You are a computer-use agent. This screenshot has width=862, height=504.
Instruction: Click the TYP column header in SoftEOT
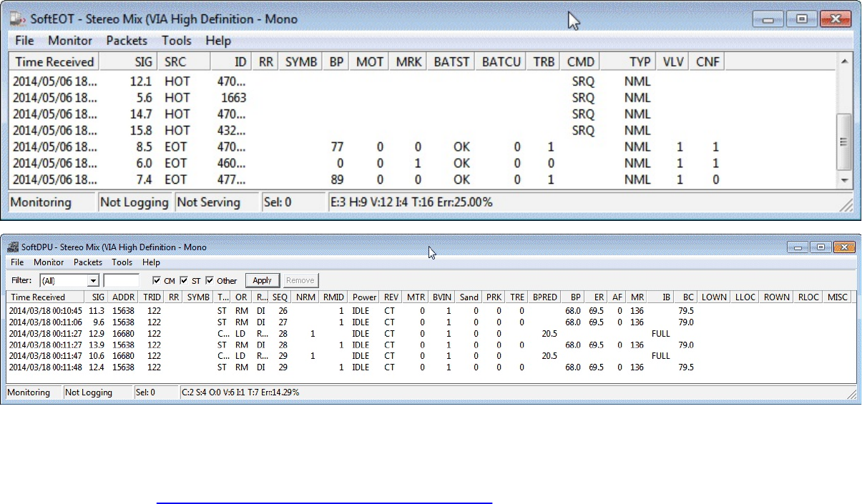click(x=629, y=61)
